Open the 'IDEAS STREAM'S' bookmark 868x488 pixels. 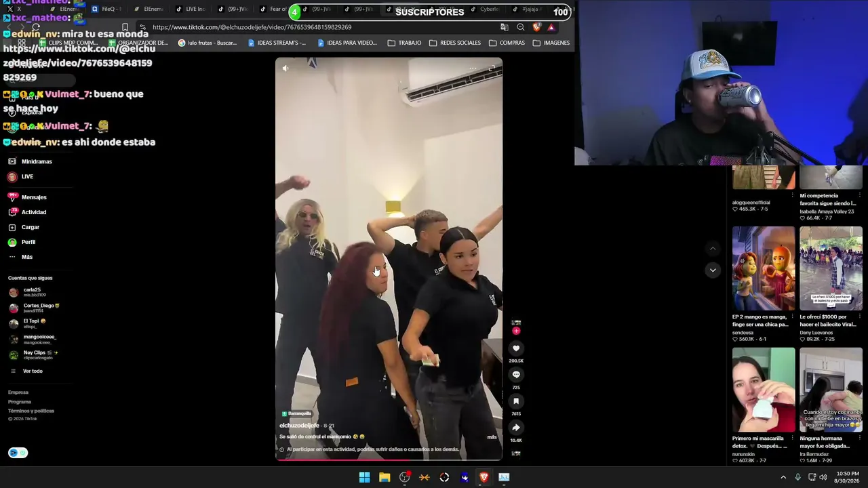[277, 43]
